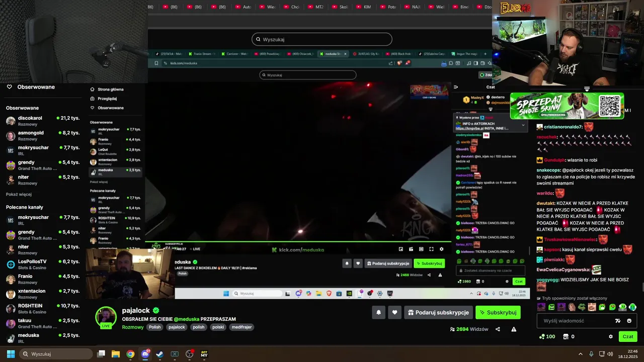Switch to Imgur browser tab

click(465, 54)
